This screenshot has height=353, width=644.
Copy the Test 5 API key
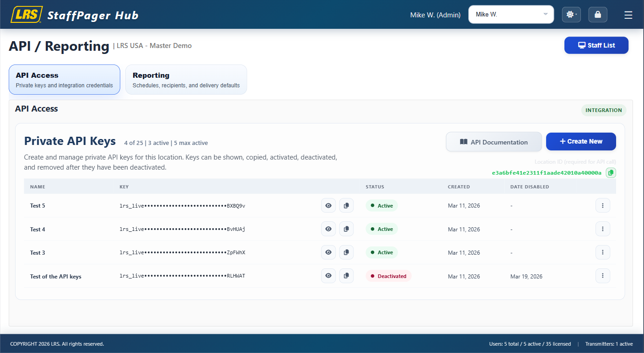[346, 205]
